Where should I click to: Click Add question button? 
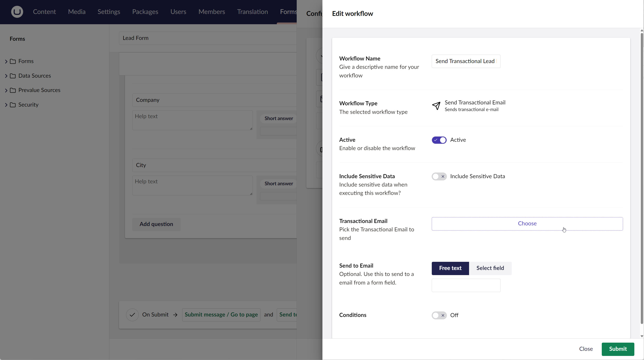(156, 224)
